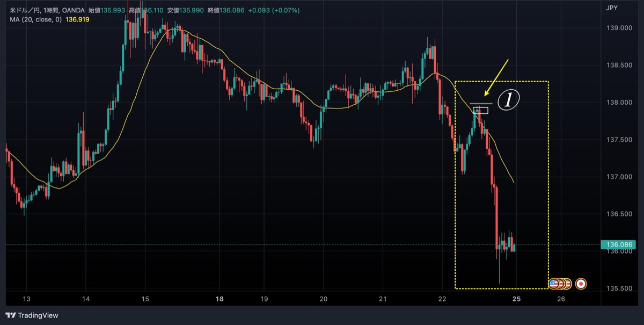
Task: Click date 26 on the time axis
Action: point(561,299)
